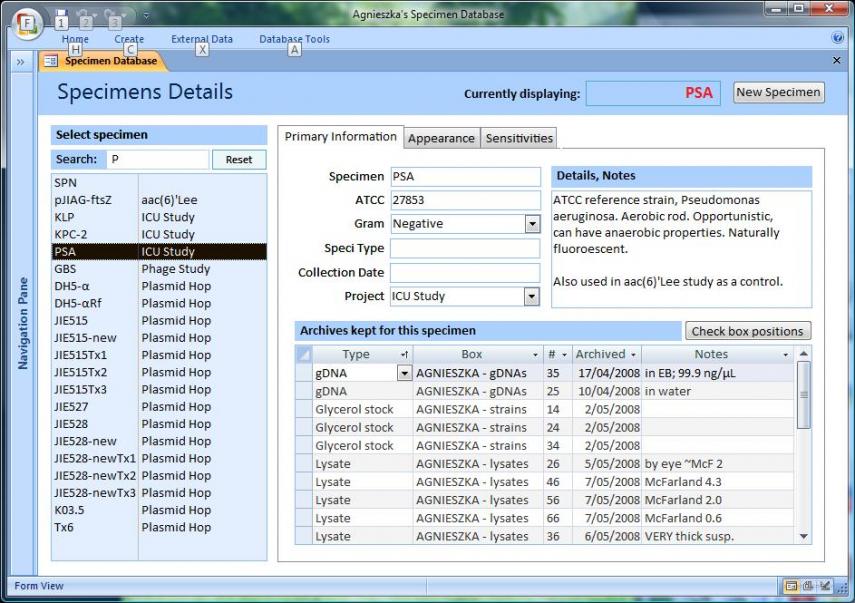Image resolution: width=855 pixels, height=603 pixels.
Task: Switch to Form View via status bar icon
Action: click(791, 586)
